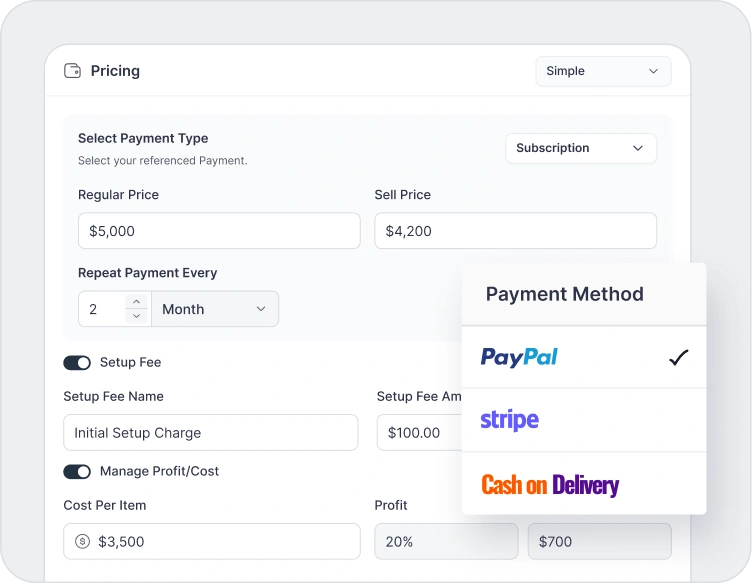Screen dimensions: 752x584
Task: Open the Simple pricing mode dropdown
Action: 603,71
